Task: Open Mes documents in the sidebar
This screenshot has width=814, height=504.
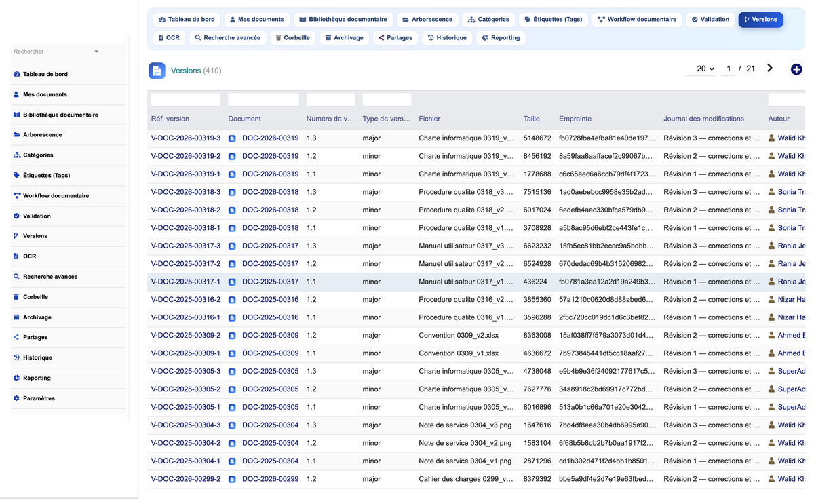Action: (x=40, y=94)
